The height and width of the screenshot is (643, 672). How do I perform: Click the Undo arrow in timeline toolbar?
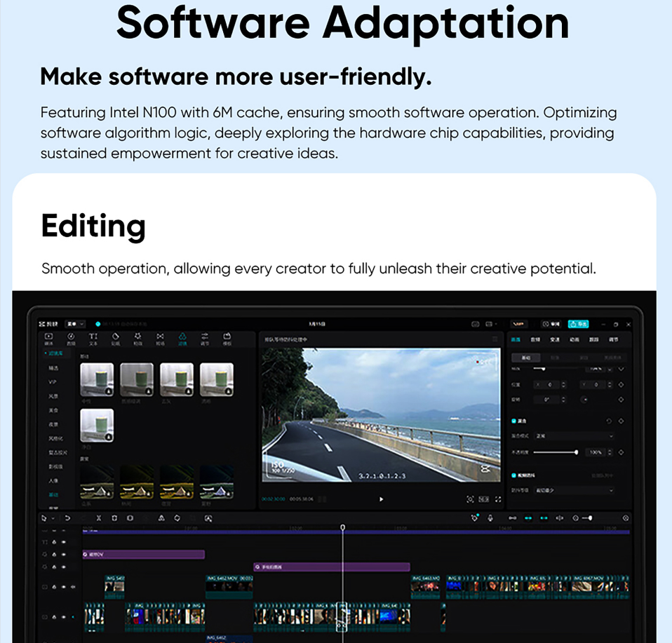[x=67, y=518]
